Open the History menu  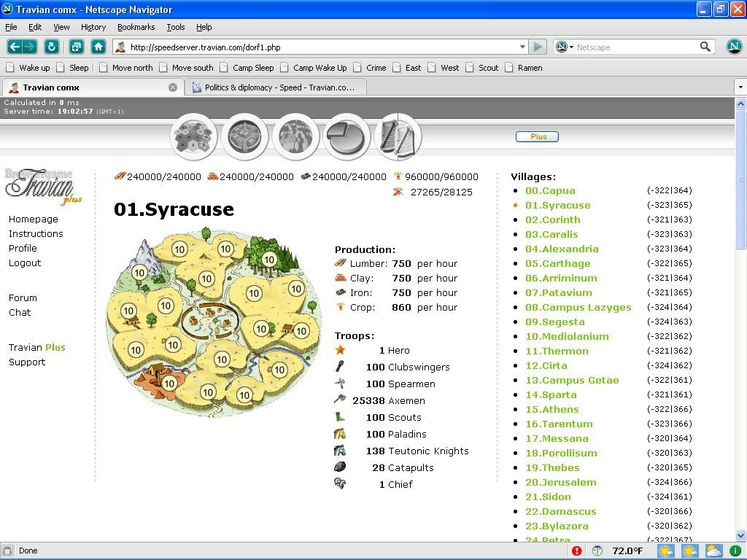pos(93,27)
